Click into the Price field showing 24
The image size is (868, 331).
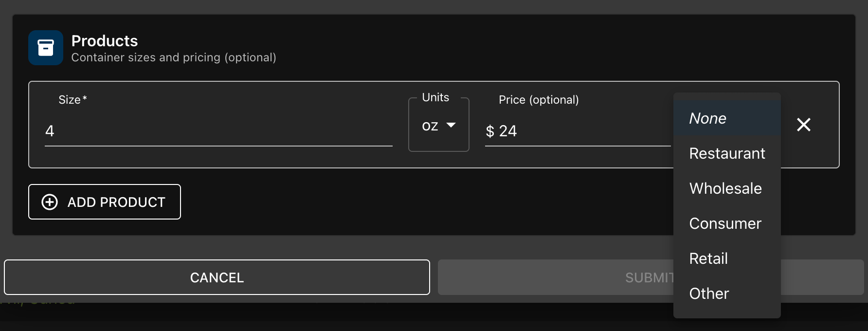(578, 130)
